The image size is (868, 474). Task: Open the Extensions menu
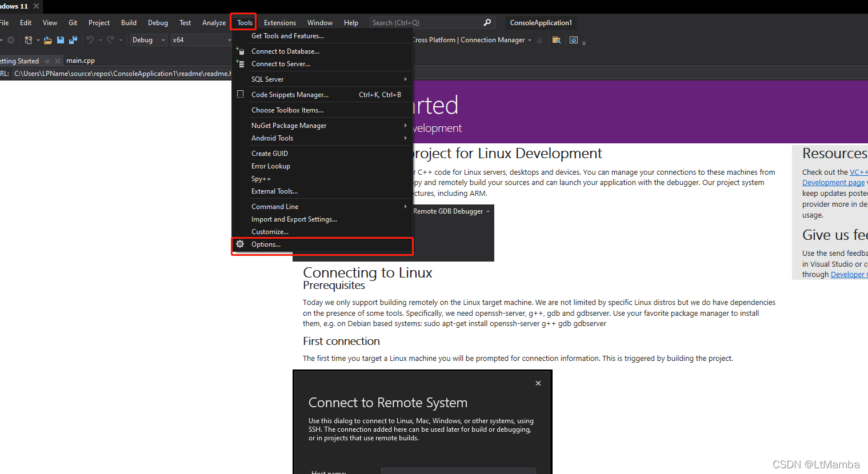280,23
